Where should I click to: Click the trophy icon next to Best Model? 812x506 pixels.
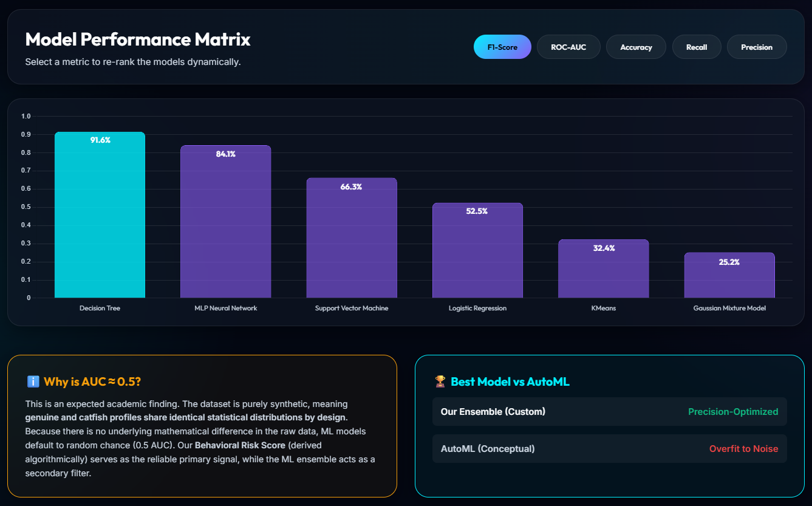[x=440, y=381]
